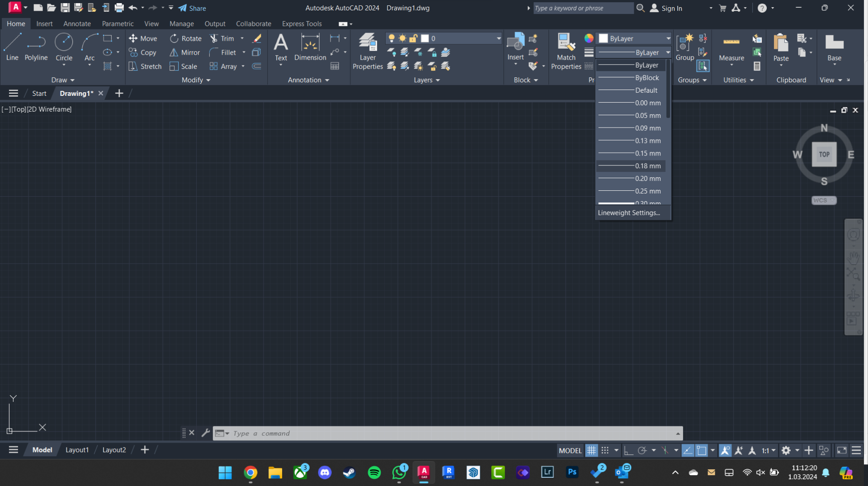The image size is (868, 486).
Task: Expand the Draw panel
Action: point(63,80)
